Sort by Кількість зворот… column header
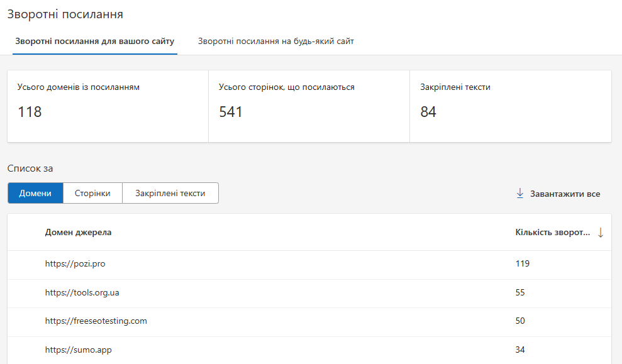This screenshot has height=364, width=622. (552, 233)
